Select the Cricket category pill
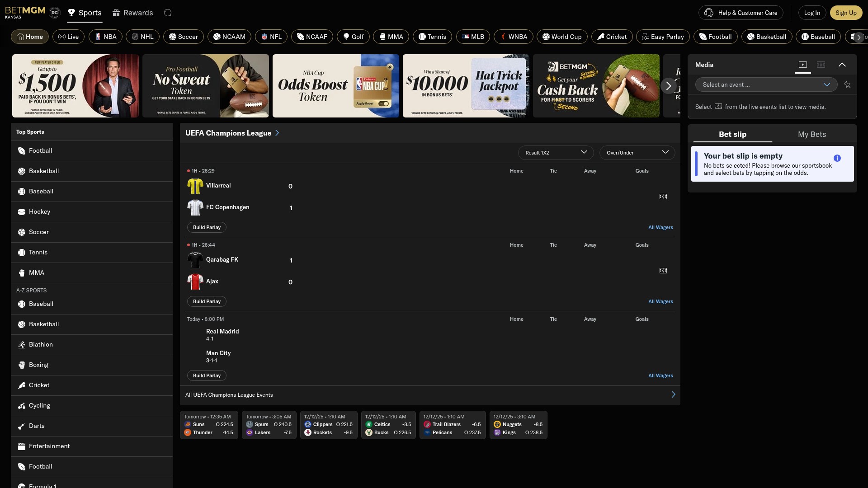 pos(612,37)
